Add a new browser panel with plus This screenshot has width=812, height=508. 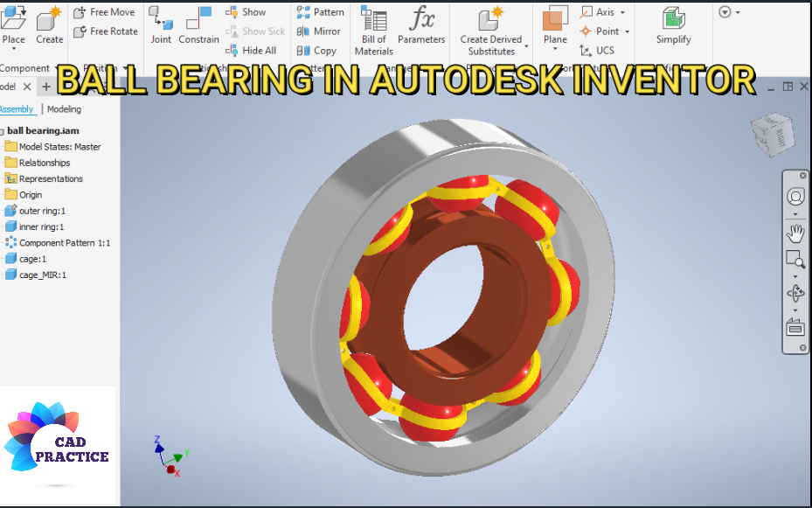pos(46,87)
